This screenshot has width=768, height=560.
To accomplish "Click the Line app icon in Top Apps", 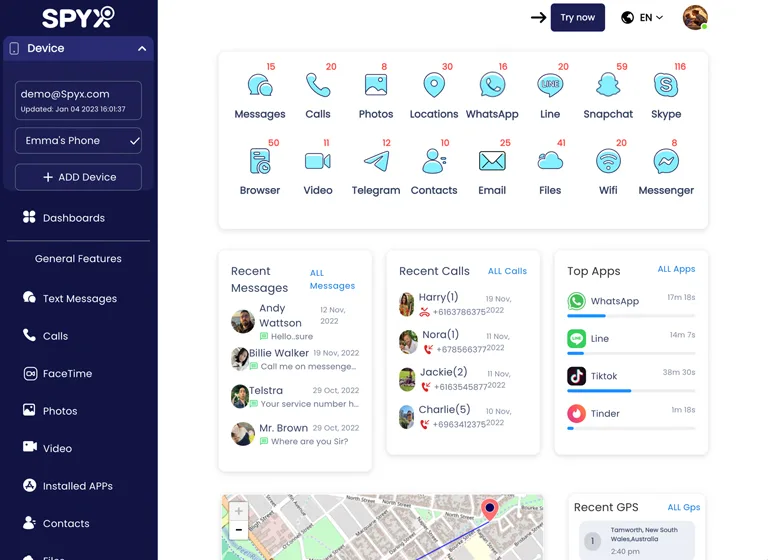I will click(x=576, y=339).
